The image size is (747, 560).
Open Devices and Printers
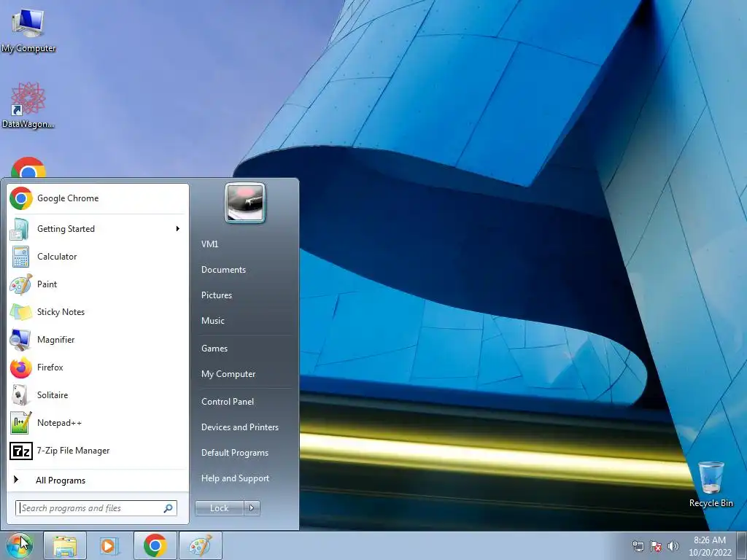[239, 427]
